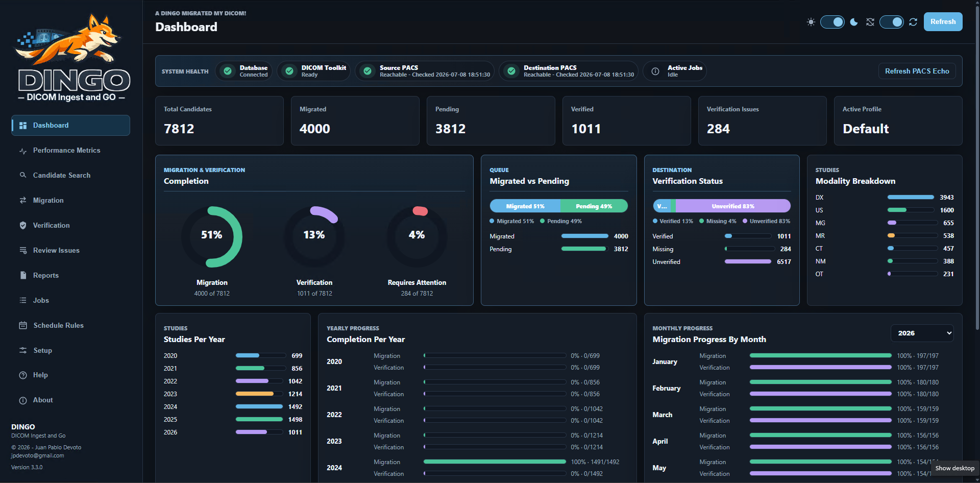Viewport: 980px width, 483px height.
Task: Open Schedule Rules page
Action: (70, 325)
